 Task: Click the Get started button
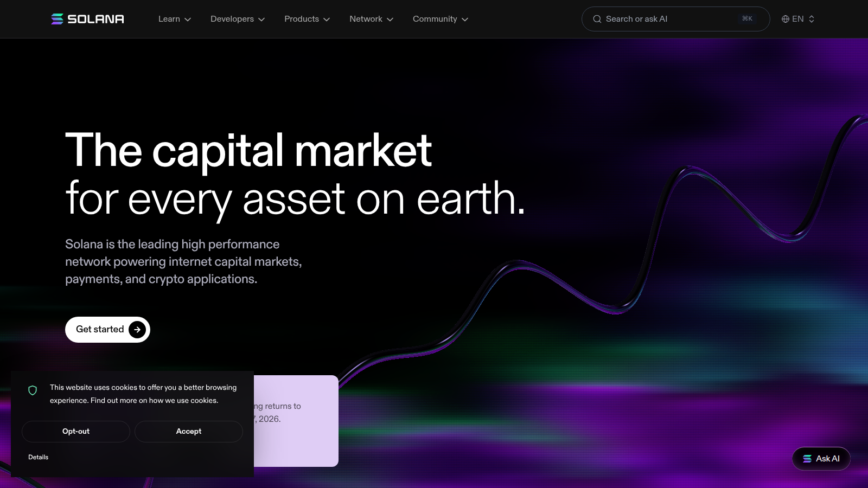click(107, 330)
